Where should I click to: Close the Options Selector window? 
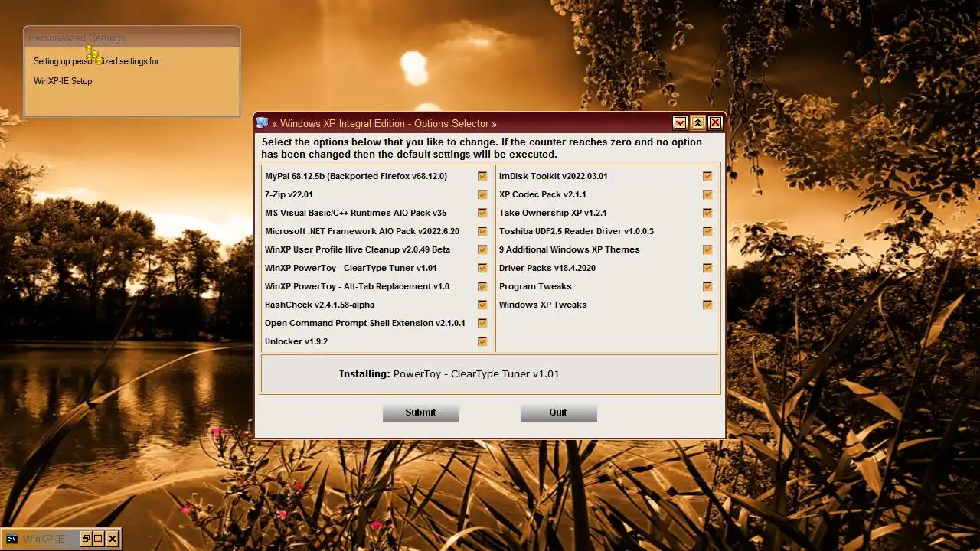(x=715, y=122)
